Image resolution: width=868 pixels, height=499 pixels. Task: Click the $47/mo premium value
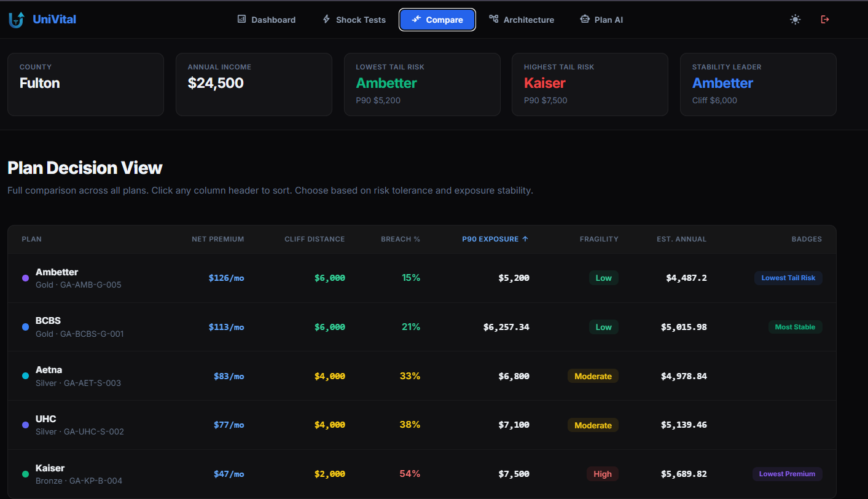click(229, 474)
